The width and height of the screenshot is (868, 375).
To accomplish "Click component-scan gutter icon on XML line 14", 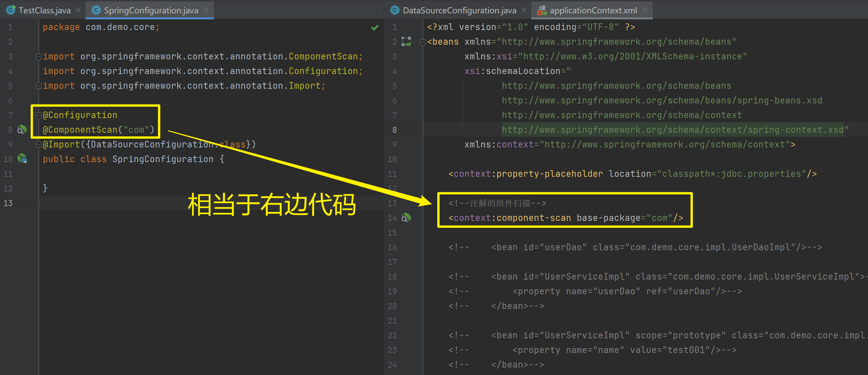I will 406,218.
